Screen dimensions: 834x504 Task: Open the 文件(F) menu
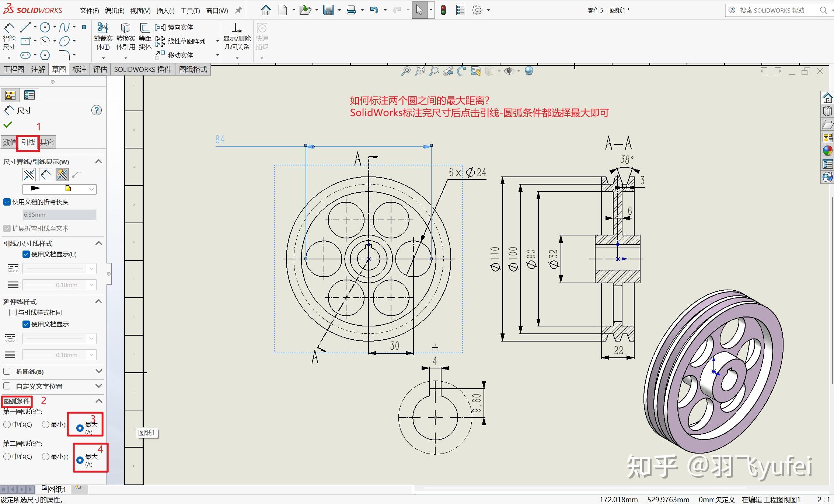click(89, 11)
